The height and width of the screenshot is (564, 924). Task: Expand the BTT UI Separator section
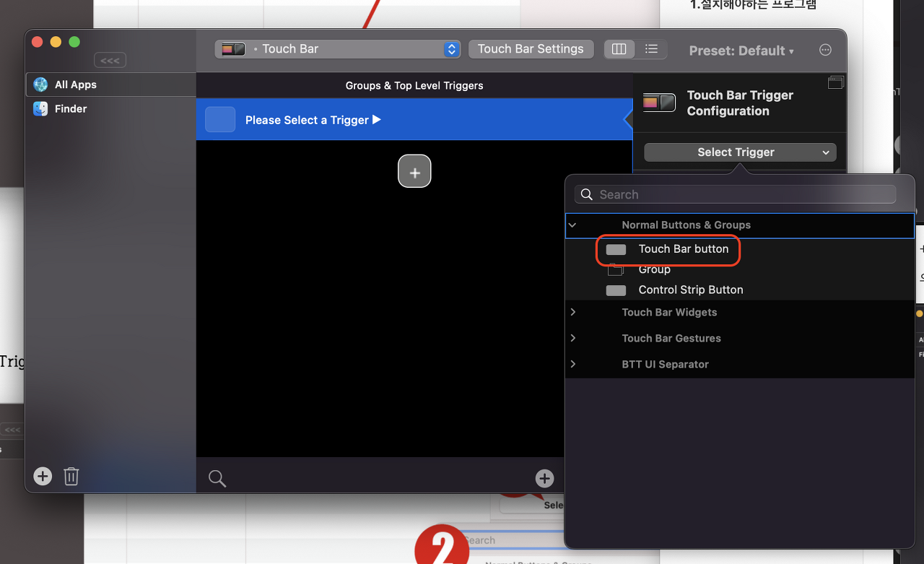(x=572, y=364)
